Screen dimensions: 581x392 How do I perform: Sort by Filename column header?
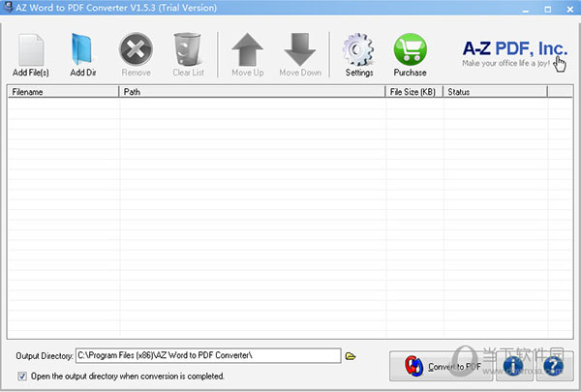(x=63, y=92)
